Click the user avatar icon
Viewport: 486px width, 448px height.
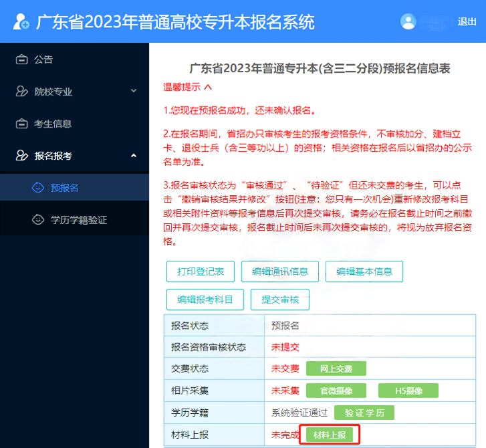pos(408,21)
